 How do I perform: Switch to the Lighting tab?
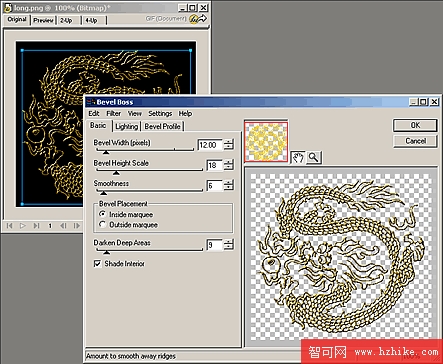point(126,126)
